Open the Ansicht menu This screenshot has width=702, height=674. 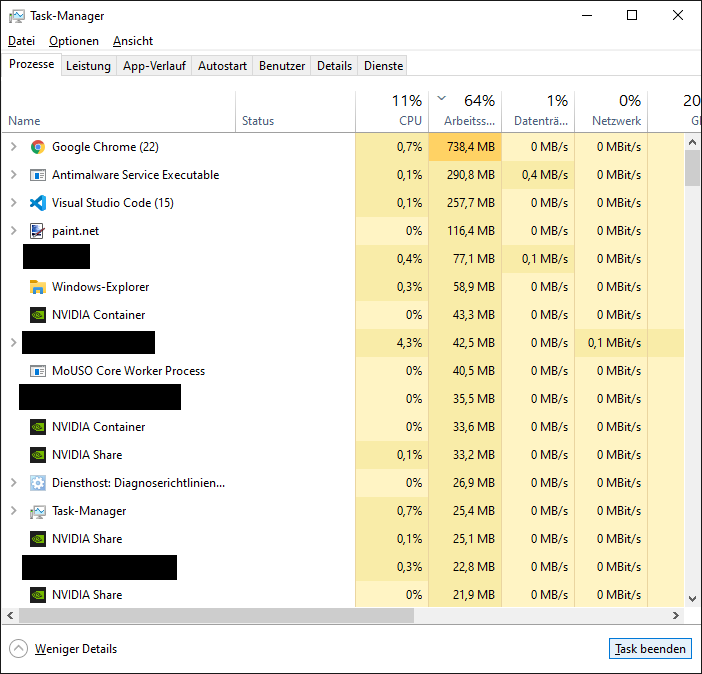133,41
